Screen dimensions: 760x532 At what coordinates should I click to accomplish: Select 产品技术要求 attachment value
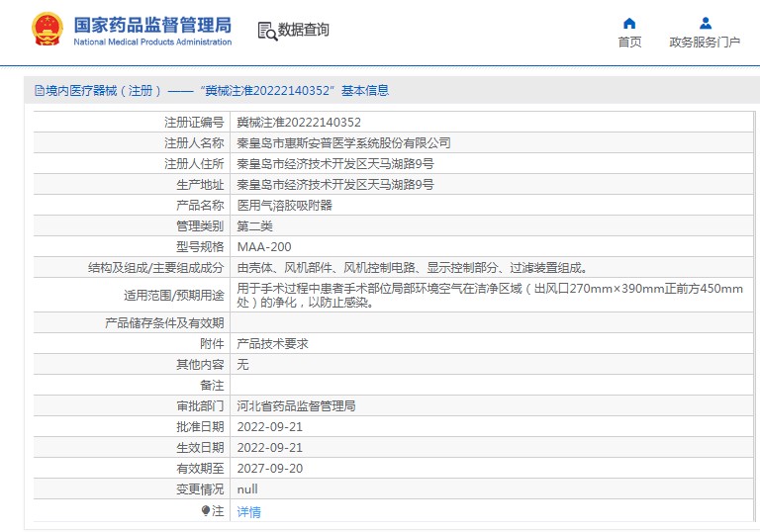272,343
